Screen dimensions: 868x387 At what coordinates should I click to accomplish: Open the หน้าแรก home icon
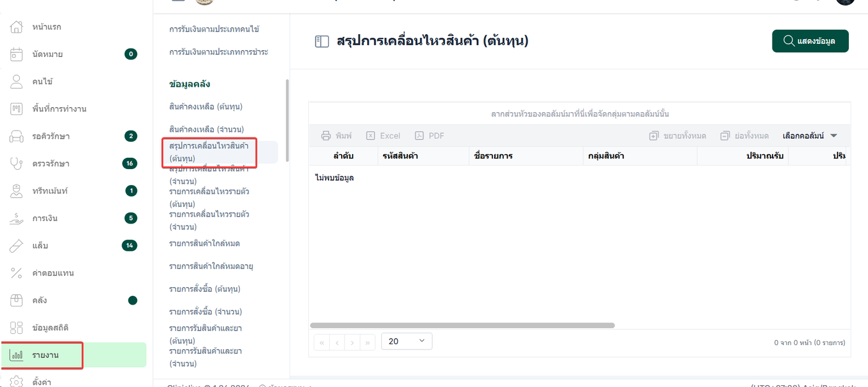[x=17, y=27]
